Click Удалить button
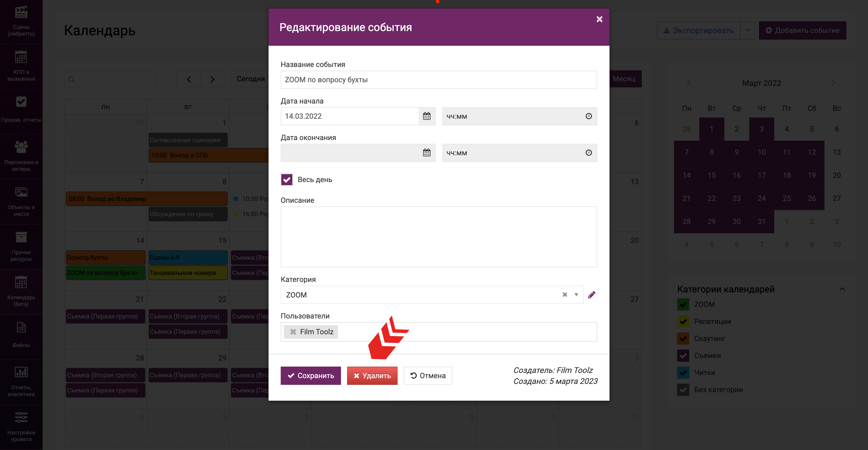 (x=372, y=375)
